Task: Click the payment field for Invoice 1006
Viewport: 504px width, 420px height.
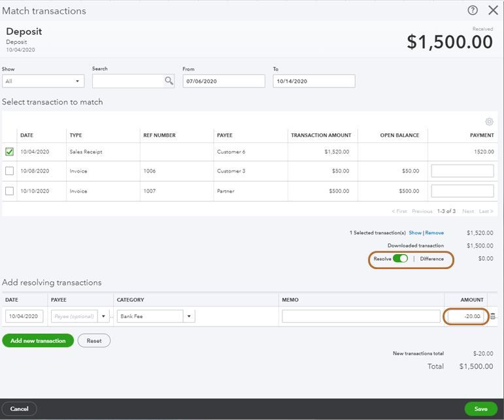Action: (462, 171)
